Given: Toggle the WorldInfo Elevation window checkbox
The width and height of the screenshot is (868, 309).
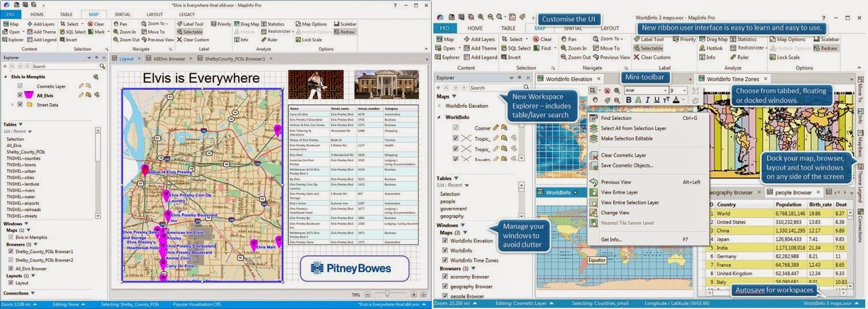Looking at the screenshot, I should pyautogui.click(x=444, y=240).
